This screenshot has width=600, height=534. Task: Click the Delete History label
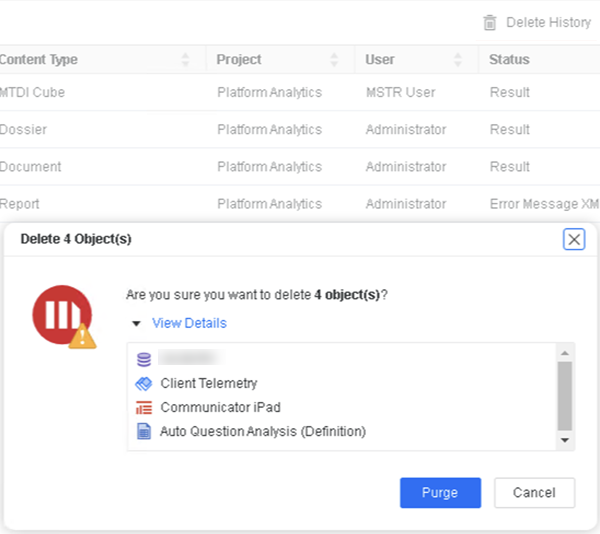(548, 22)
